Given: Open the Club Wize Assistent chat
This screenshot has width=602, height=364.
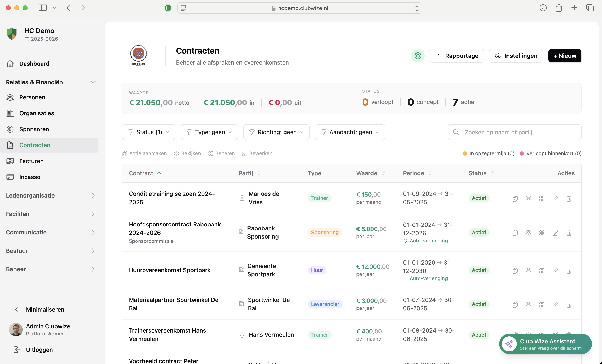Looking at the screenshot, I should click(x=545, y=344).
